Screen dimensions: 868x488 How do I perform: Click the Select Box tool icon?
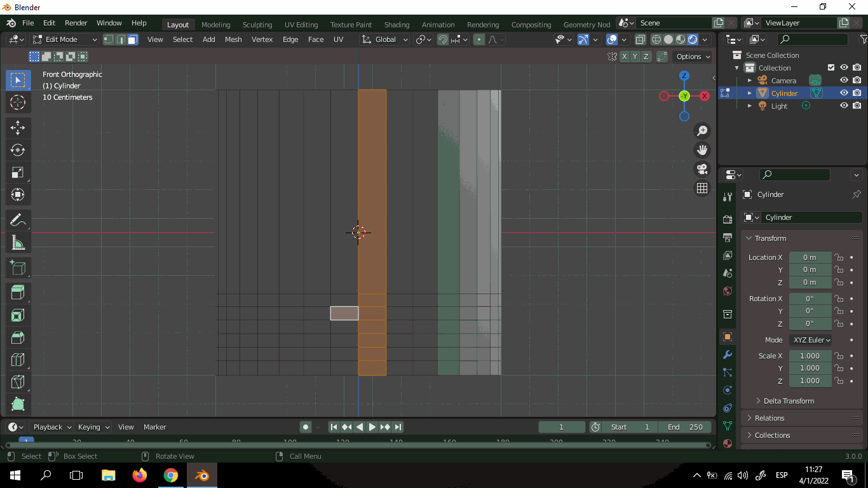(x=18, y=80)
